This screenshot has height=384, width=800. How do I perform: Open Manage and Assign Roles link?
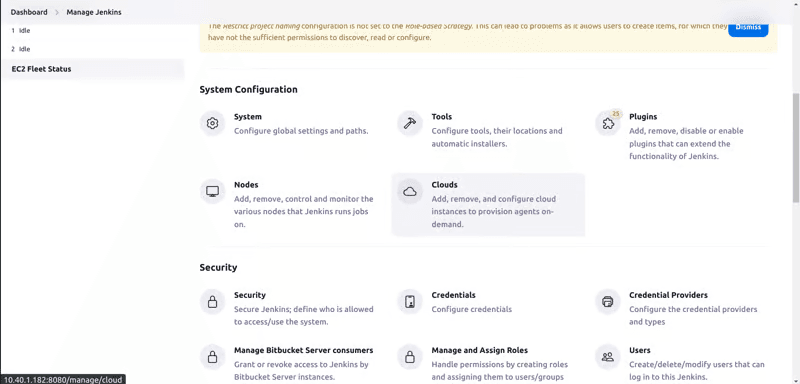pyautogui.click(x=480, y=350)
